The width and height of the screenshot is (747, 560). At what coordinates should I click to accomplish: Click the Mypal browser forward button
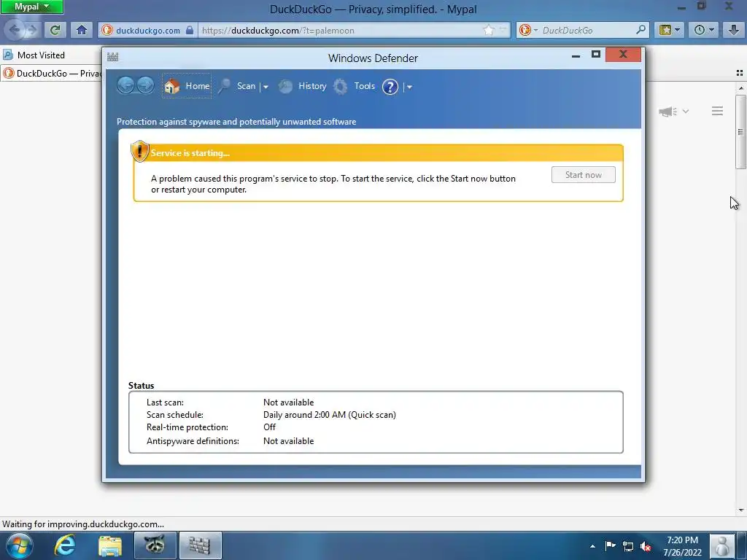click(x=32, y=30)
